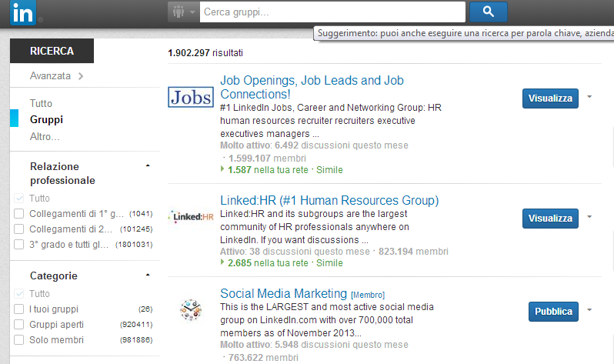Click the Social Media Marketing group logo

point(190,311)
